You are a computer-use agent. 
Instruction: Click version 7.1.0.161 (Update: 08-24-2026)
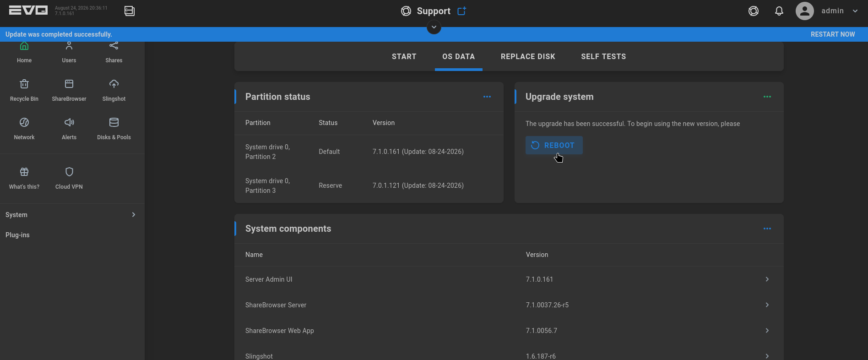[x=418, y=152]
